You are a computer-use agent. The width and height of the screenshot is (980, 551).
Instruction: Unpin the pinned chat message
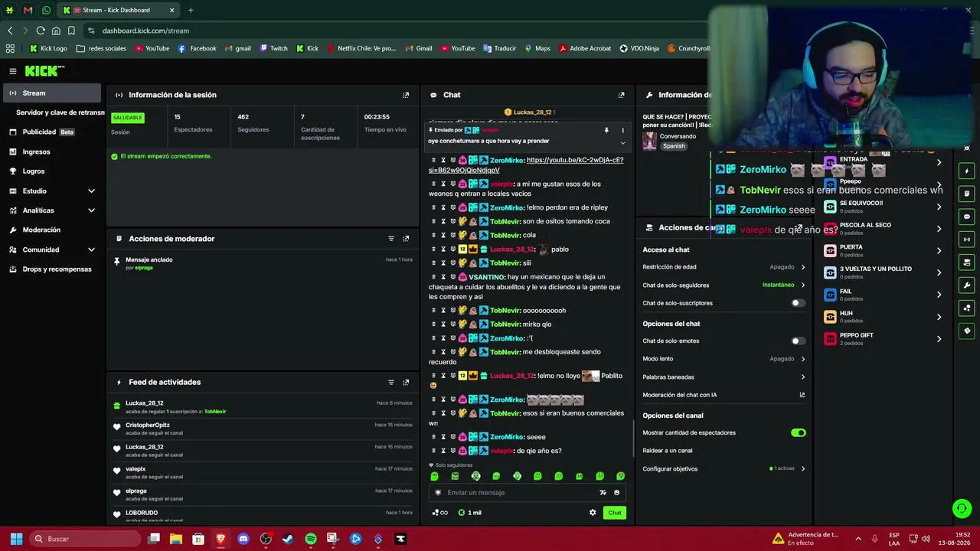(x=606, y=130)
